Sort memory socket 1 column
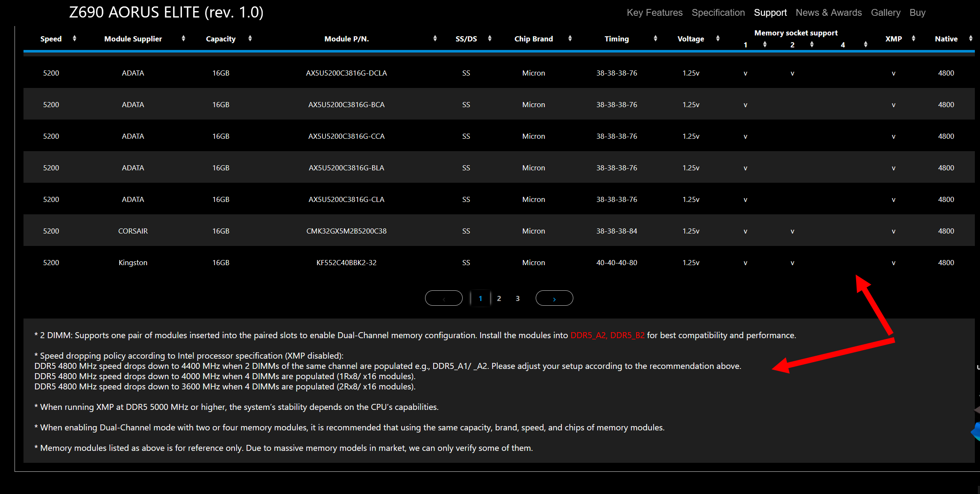 pos(765,44)
